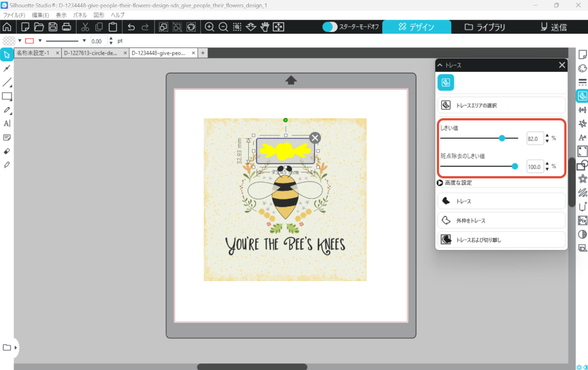Image resolution: width=588 pixels, height=370 pixels.
Task: Open the 図形 menu
Action: point(99,15)
